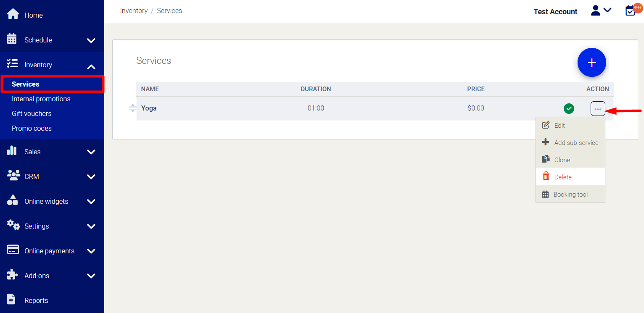The height and width of the screenshot is (313, 644).
Task: Open Gift vouchers in Inventory submenu
Action: click(32, 113)
